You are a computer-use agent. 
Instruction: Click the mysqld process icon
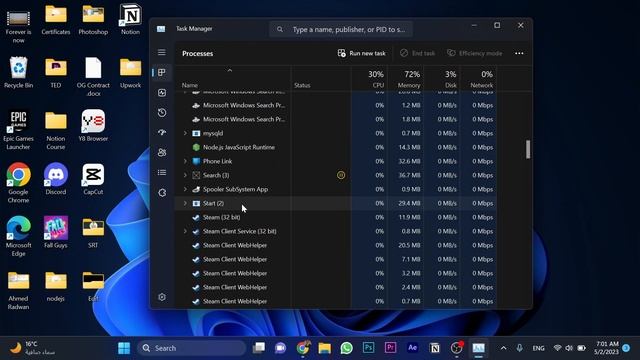[x=196, y=133]
